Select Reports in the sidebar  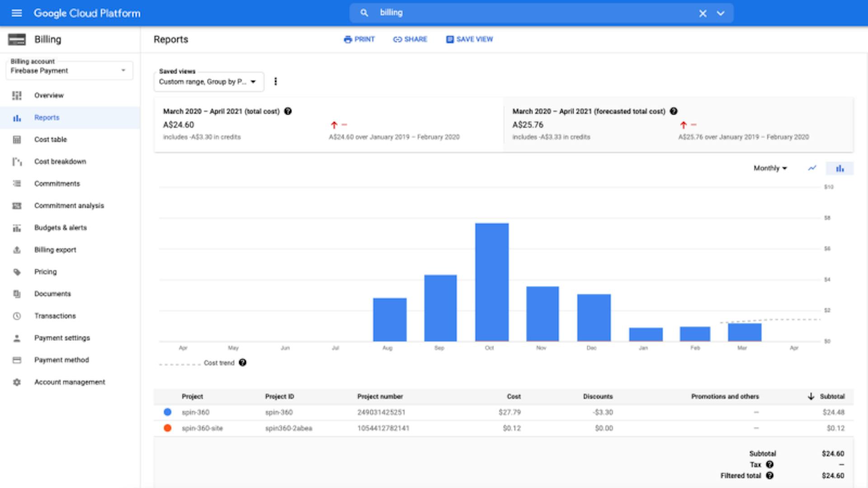click(70, 117)
